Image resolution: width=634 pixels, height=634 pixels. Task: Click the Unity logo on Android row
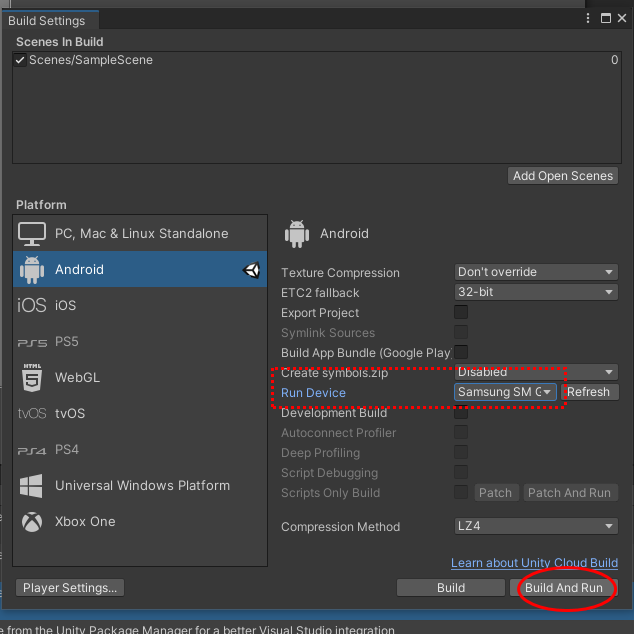point(251,270)
